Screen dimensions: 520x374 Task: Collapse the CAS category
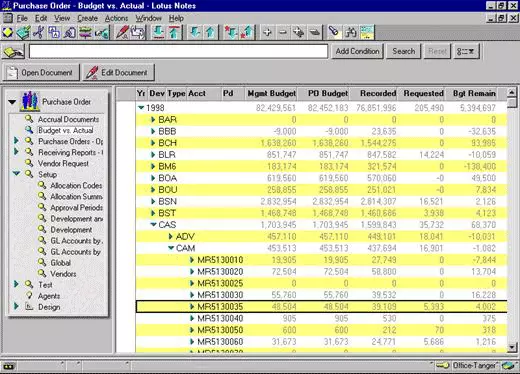click(153, 225)
